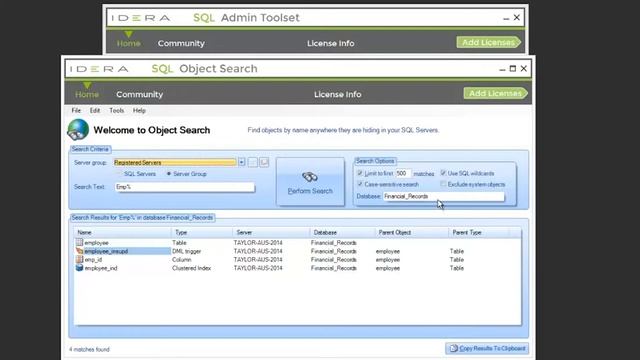Click Add Licenses in Object Search window

point(495,93)
